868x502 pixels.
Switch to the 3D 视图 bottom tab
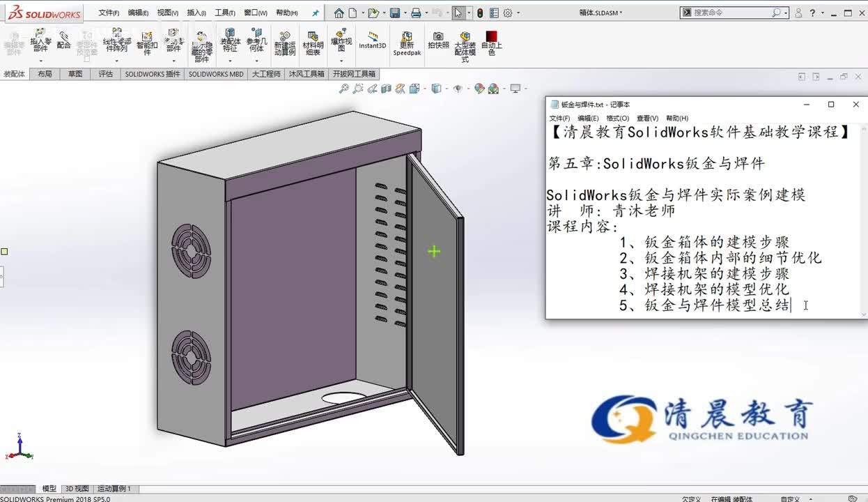(77, 489)
